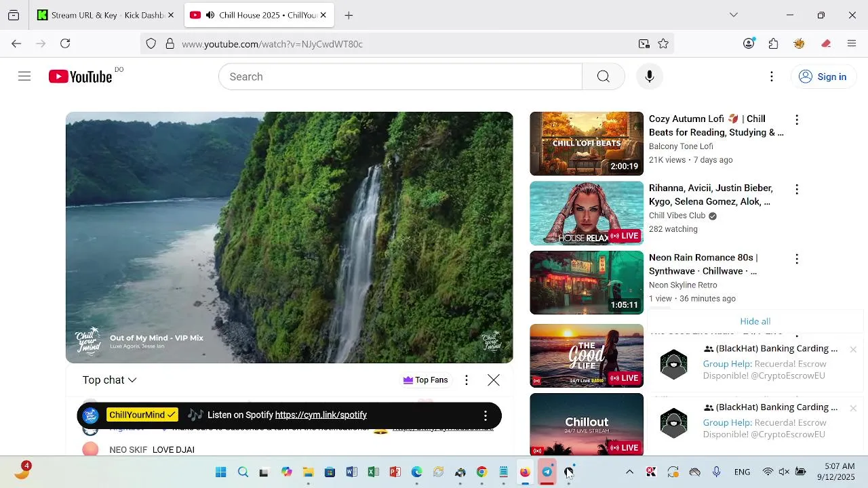
Task: Open the Firefox application menu
Action: [x=852, y=43]
